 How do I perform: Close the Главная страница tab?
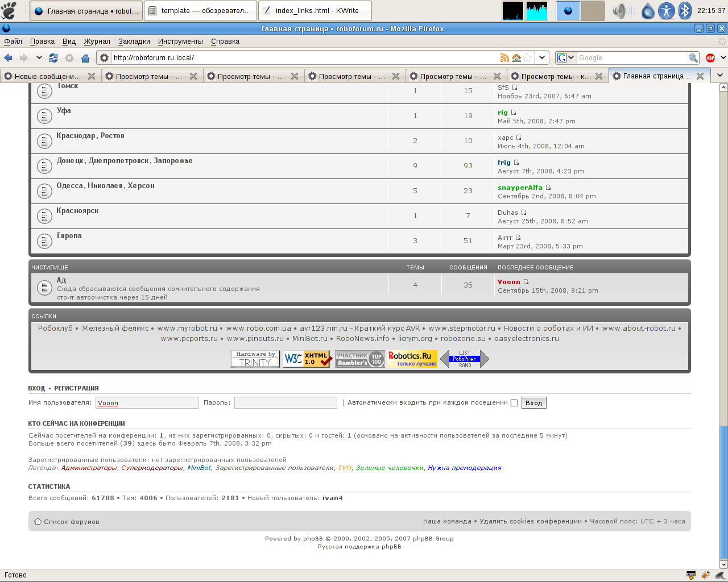point(700,76)
